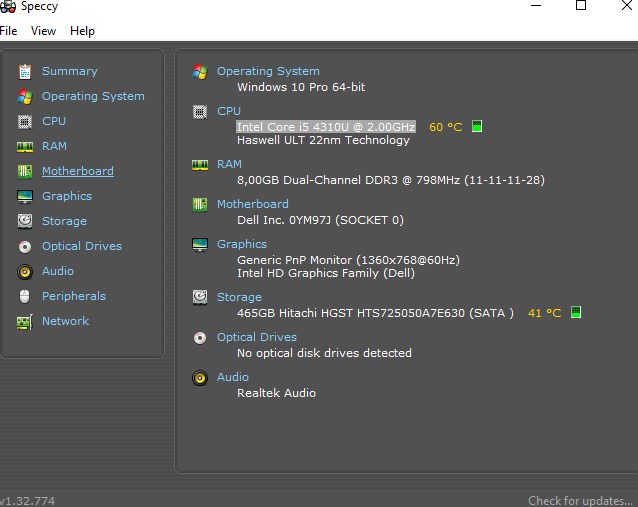The height and width of the screenshot is (507, 638).
Task: Open the View menu
Action: (44, 31)
